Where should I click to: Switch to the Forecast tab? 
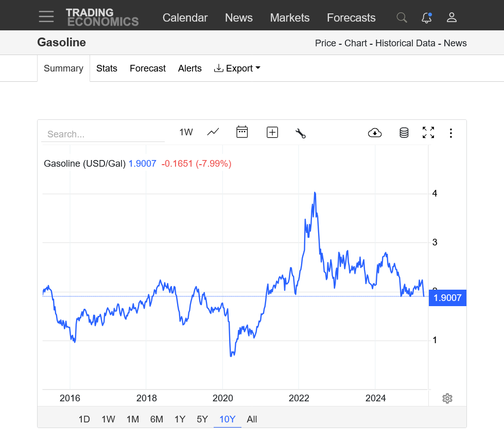pyautogui.click(x=148, y=68)
